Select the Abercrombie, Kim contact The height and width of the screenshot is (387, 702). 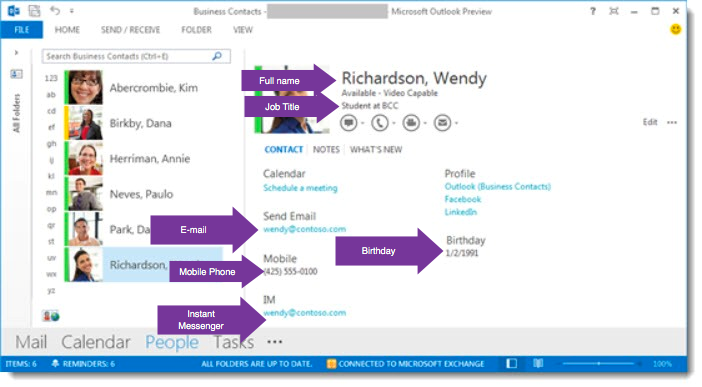point(143,88)
